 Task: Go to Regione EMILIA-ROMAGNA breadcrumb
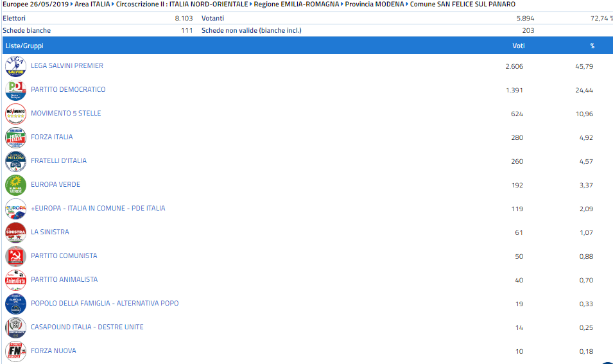(297, 4)
